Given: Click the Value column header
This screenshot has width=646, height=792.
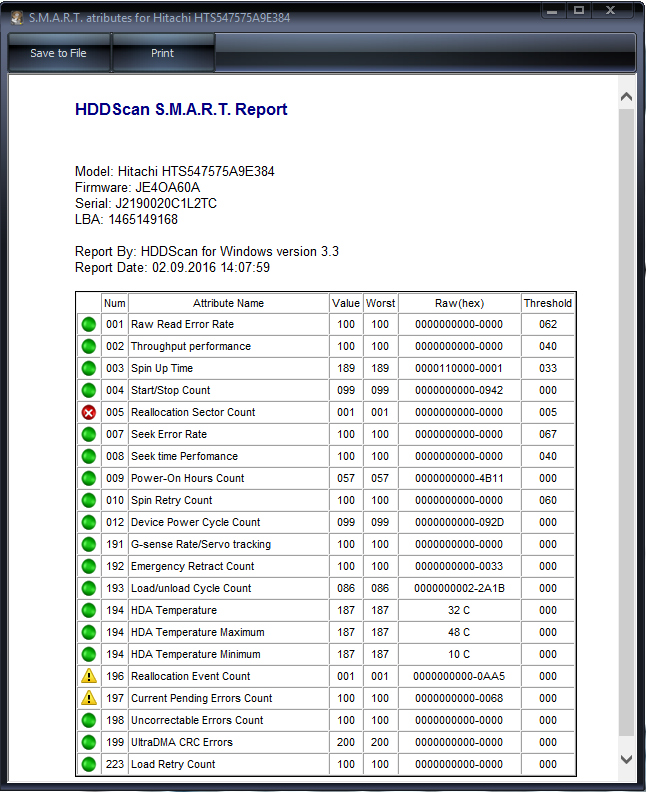Looking at the screenshot, I should pos(346,303).
